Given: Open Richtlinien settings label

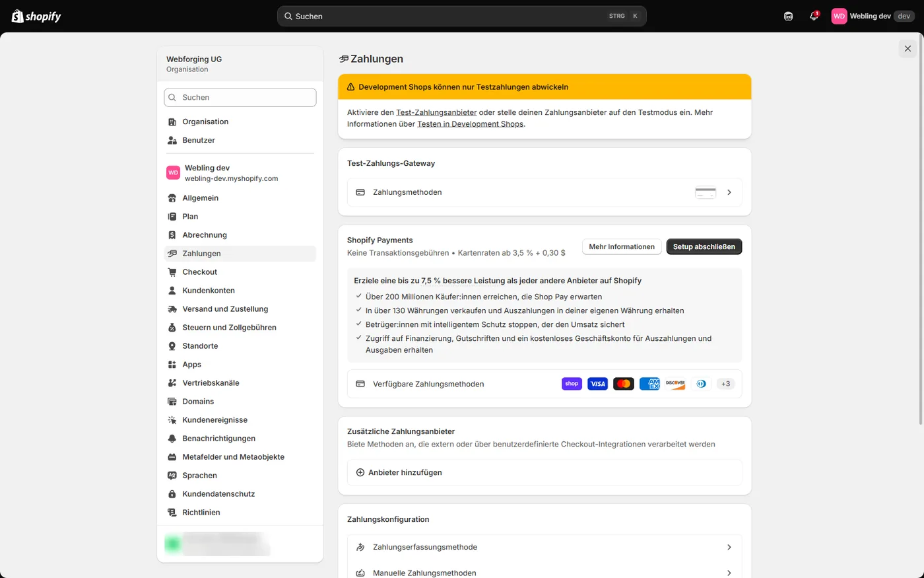Looking at the screenshot, I should pyautogui.click(x=201, y=513).
